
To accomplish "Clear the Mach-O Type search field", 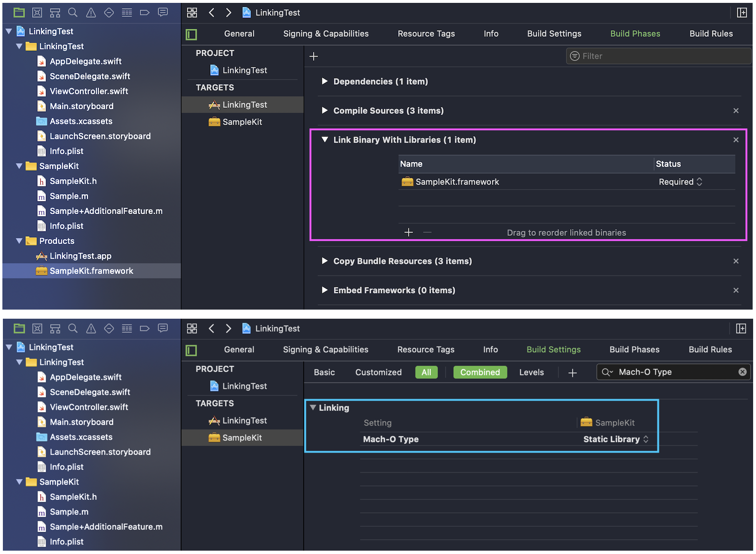I will (743, 372).
